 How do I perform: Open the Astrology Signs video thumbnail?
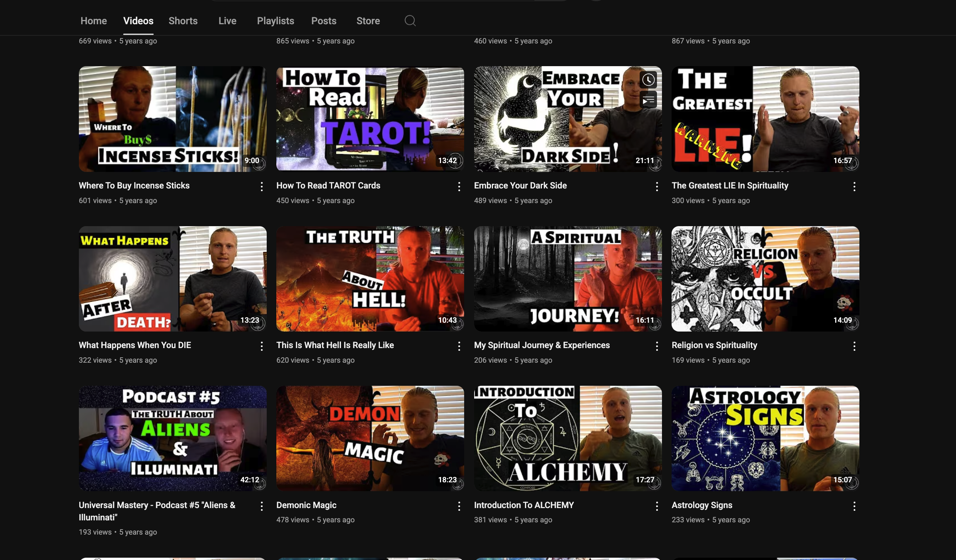(765, 438)
